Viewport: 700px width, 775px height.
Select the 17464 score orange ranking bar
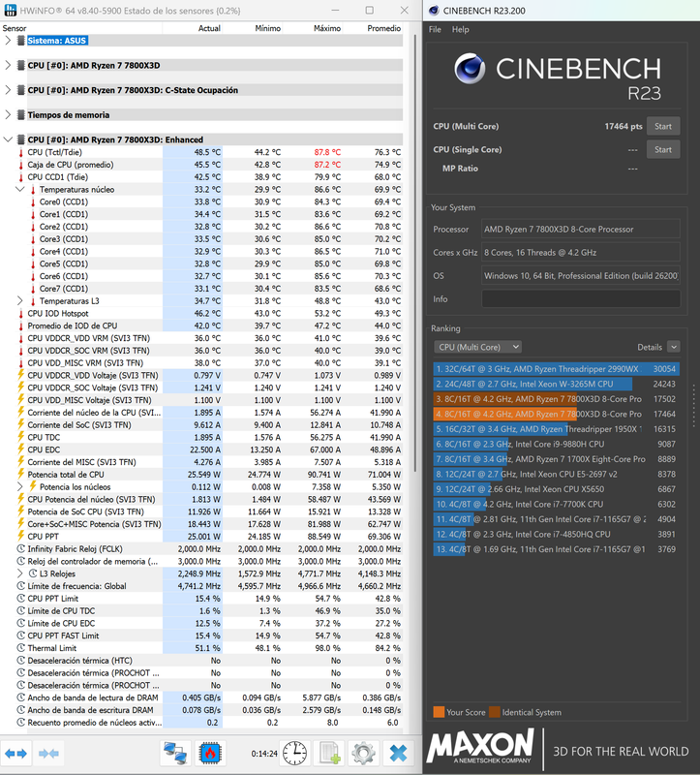556,415
